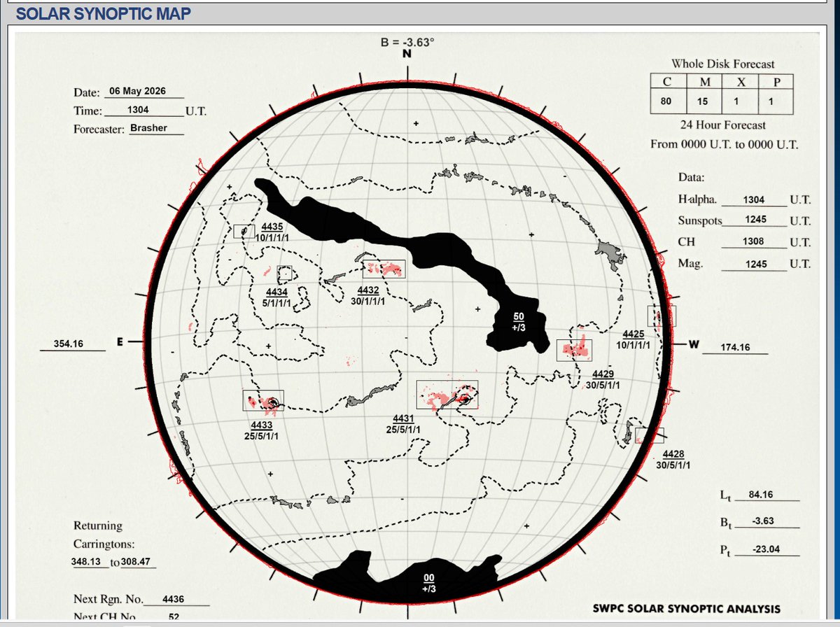Click the Next Rgn. No. value 4436
This screenshot has height=627, width=840.
pos(173,600)
